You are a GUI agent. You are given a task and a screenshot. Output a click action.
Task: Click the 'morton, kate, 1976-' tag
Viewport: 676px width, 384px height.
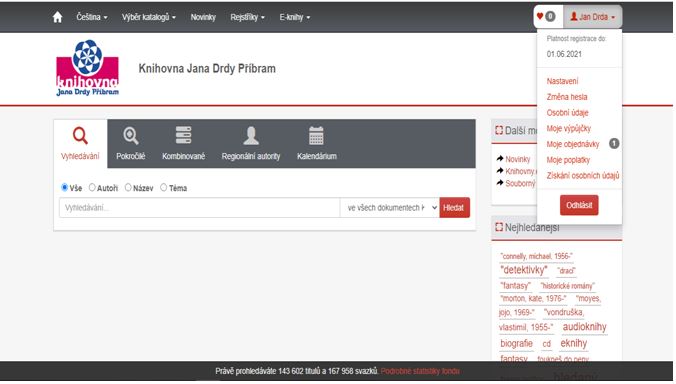click(533, 298)
